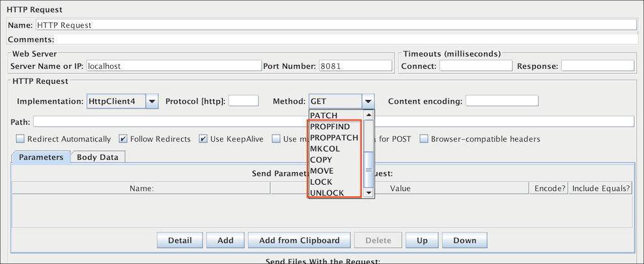The image size is (644, 264).
Task: Toggle the Use KeepAlive checkbox
Action: click(x=203, y=139)
